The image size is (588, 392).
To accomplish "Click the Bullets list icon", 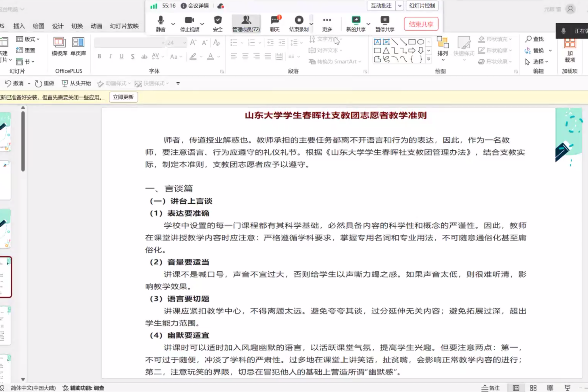I will point(234,43).
